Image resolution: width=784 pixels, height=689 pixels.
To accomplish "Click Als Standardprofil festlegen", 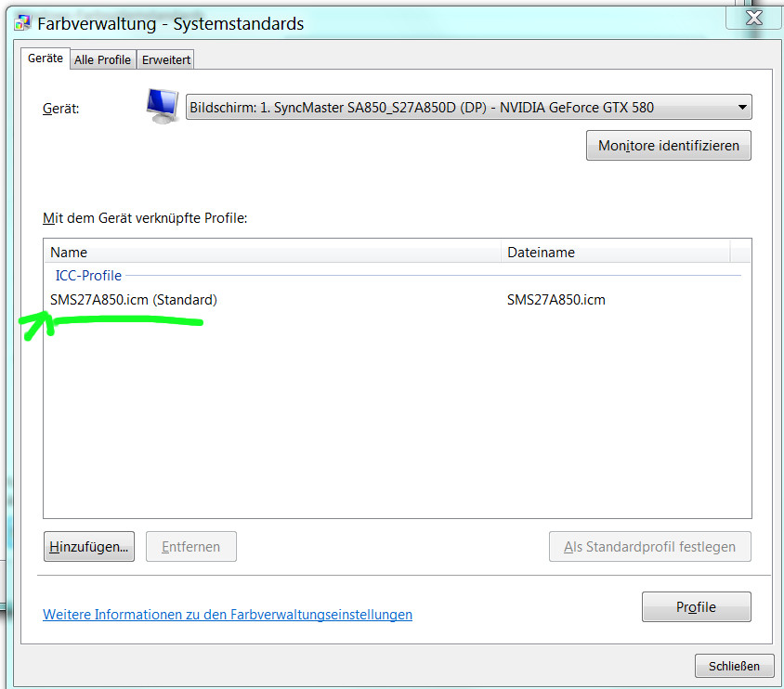I will point(649,547).
